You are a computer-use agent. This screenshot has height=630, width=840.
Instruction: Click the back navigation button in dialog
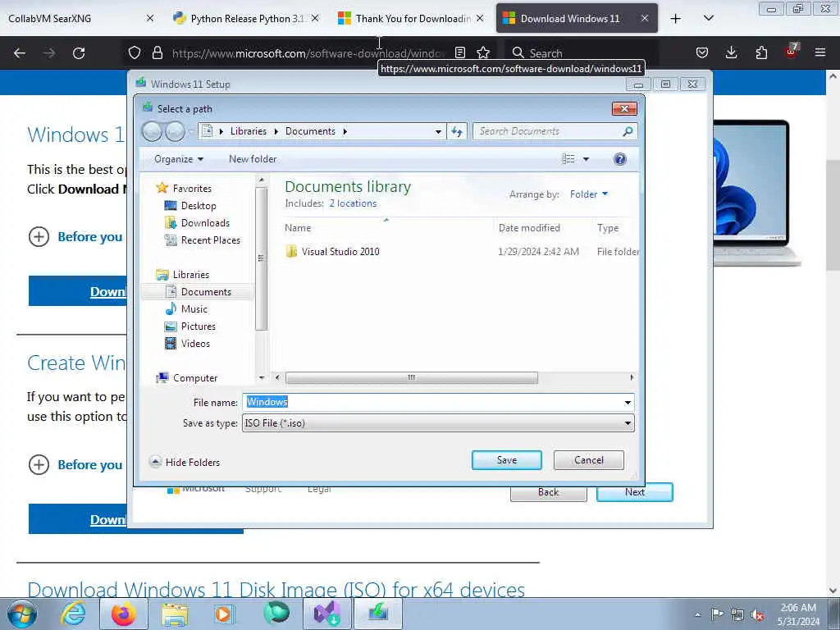(x=152, y=131)
